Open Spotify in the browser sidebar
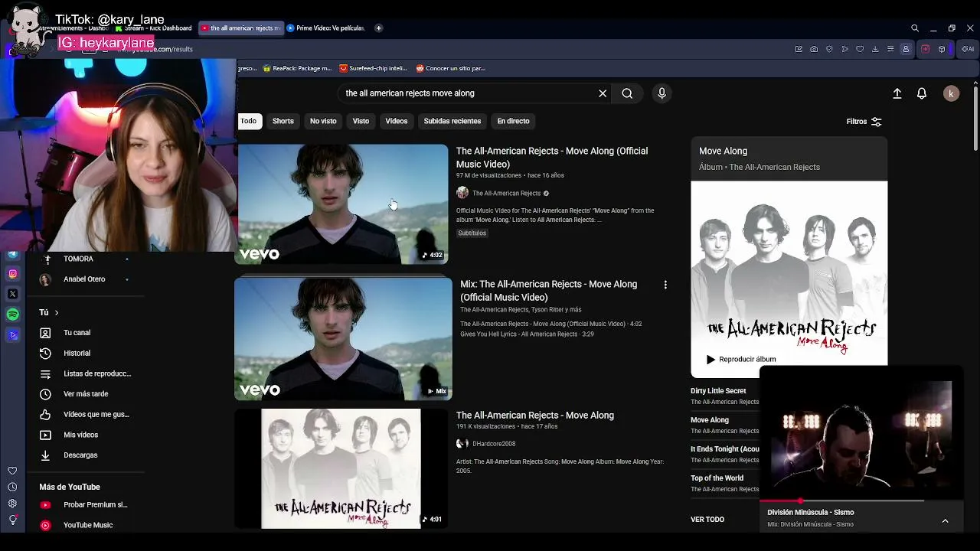980x551 pixels. pyautogui.click(x=12, y=315)
